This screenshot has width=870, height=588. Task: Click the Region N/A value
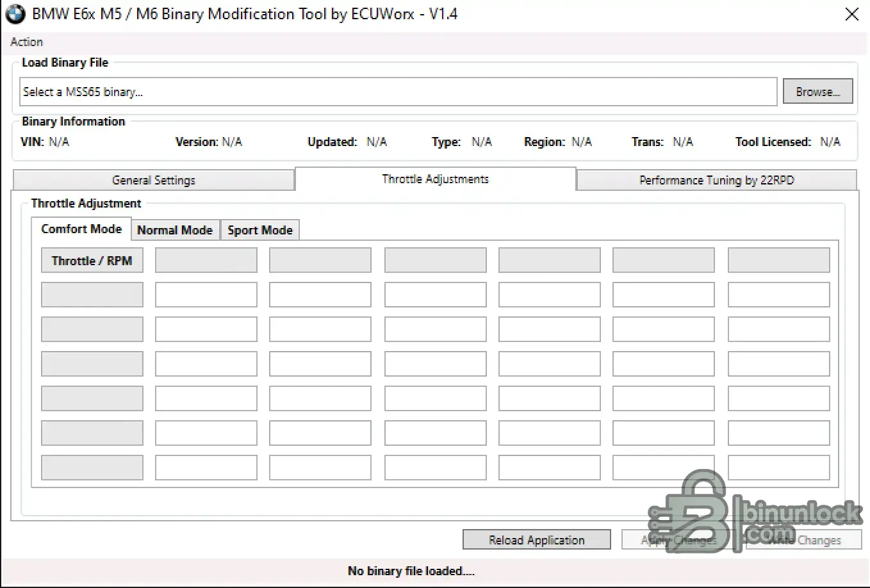[x=582, y=142]
